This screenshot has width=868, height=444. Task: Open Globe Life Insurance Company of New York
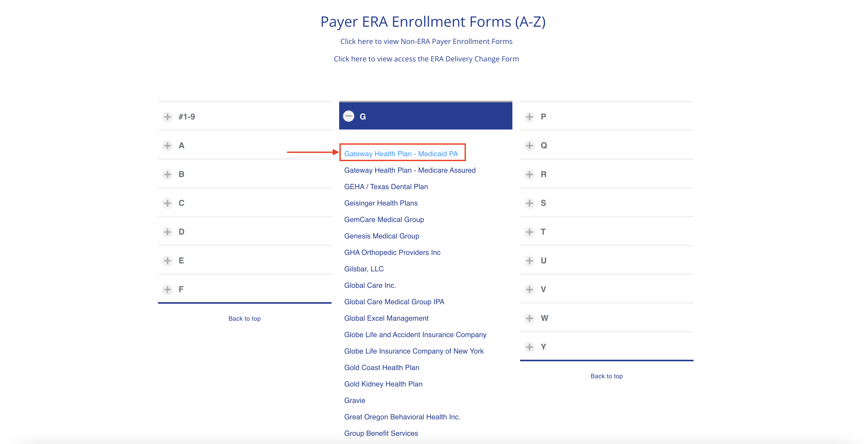(414, 351)
